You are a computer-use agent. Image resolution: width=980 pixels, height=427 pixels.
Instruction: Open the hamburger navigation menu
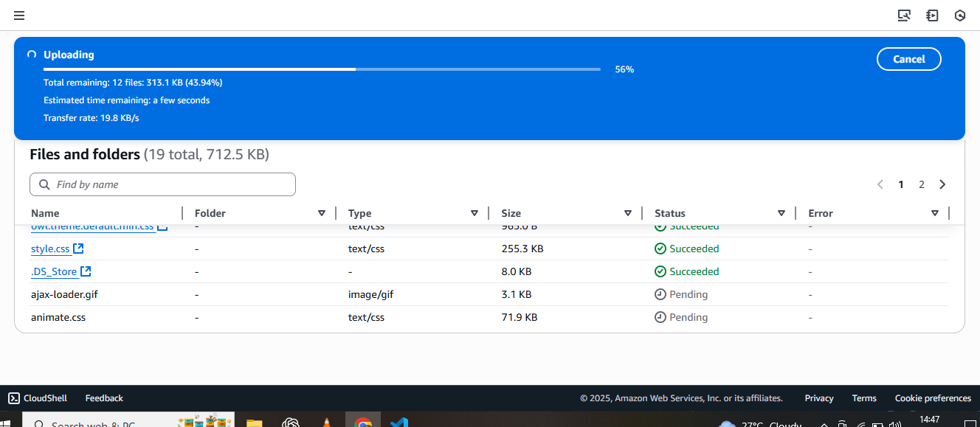pyautogui.click(x=19, y=15)
